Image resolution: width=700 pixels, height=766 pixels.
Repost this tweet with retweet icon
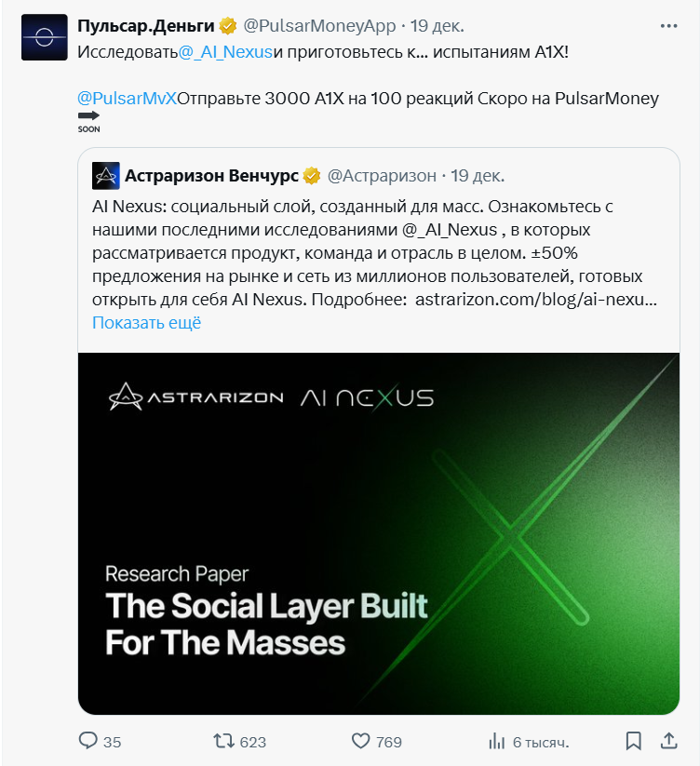[x=223, y=742]
